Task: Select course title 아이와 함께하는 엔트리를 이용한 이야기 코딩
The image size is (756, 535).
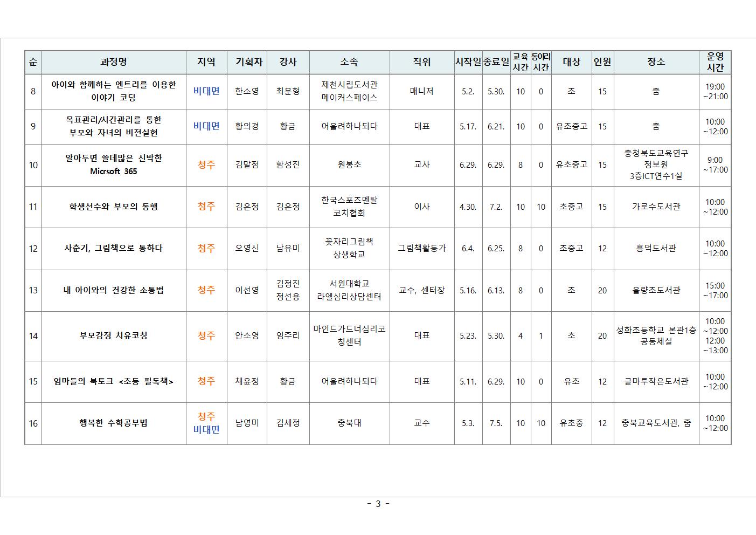Action: [114, 91]
